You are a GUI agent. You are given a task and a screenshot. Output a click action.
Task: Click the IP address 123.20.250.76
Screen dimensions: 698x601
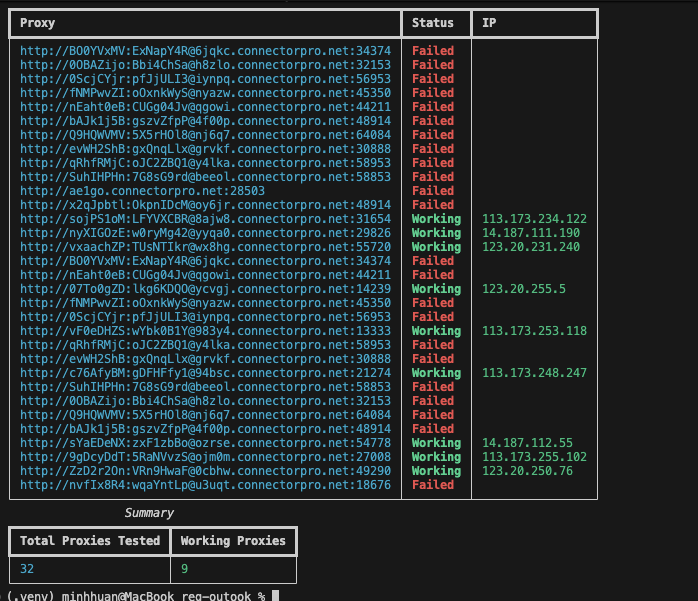(527, 471)
